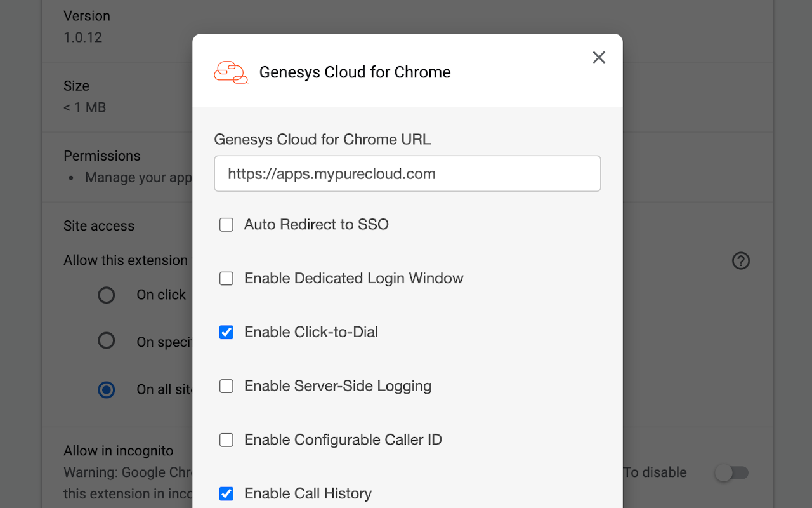Select the On all sites radio button
This screenshot has width=812, height=508.
pos(107,389)
